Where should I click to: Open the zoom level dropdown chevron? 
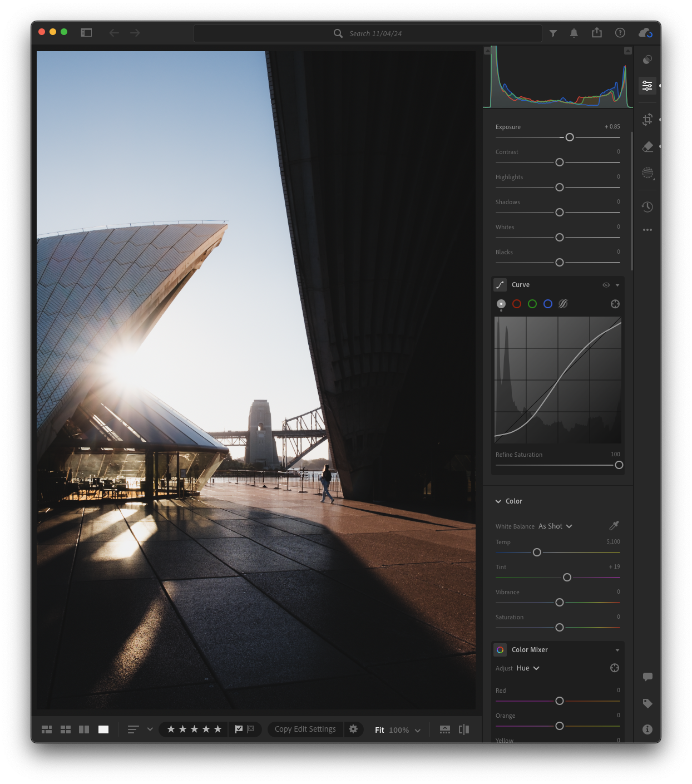click(418, 730)
